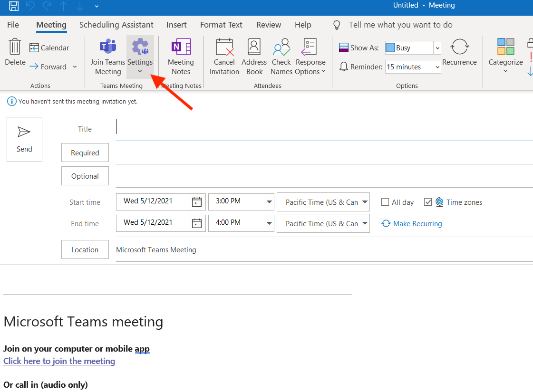Go to the Format Text tab
Image resolution: width=533 pixels, height=392 pixels.
pyautogui.click(x=221, y=25)
